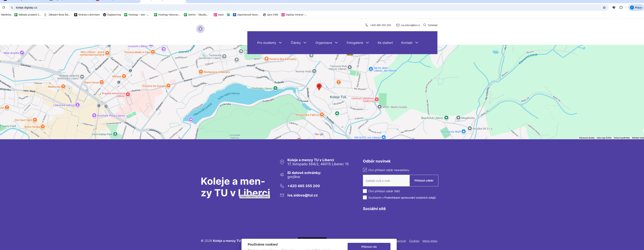The width and height of the screenshot is (644, 250).
Task: Uncheck the newsletter subscription checkbox
Action: pos(365,170)
